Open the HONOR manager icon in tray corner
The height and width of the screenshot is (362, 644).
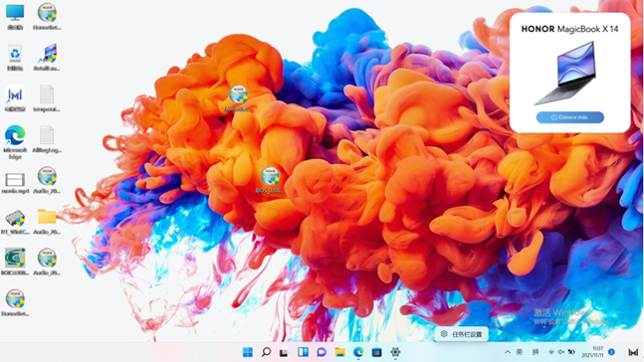click(x=633, y=352)
